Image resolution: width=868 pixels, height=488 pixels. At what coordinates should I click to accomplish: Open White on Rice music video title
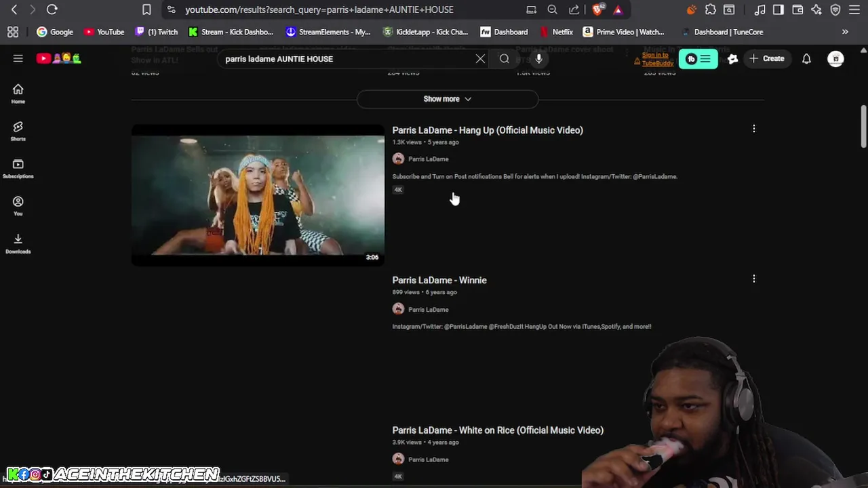498,430
